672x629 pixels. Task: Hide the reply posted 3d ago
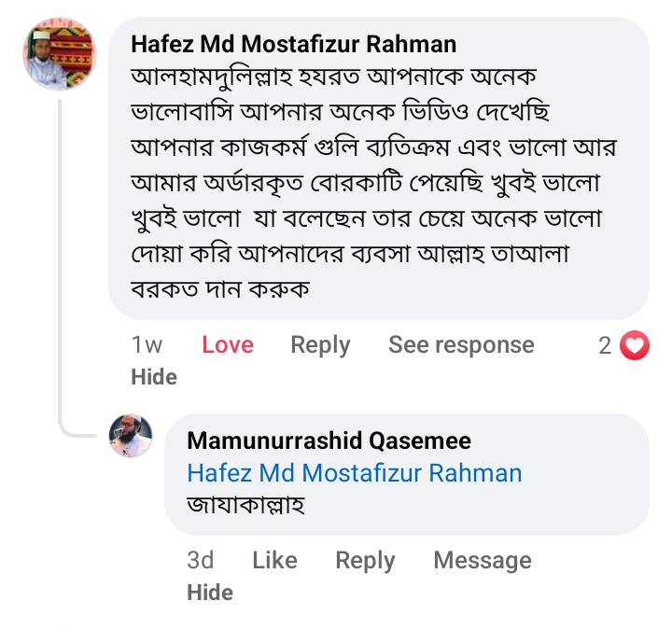point(209,592)
